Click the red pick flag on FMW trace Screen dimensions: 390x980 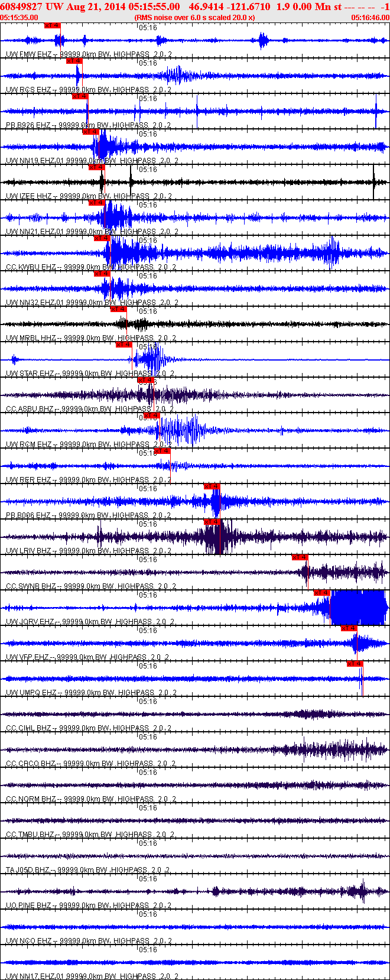[53, 25]
